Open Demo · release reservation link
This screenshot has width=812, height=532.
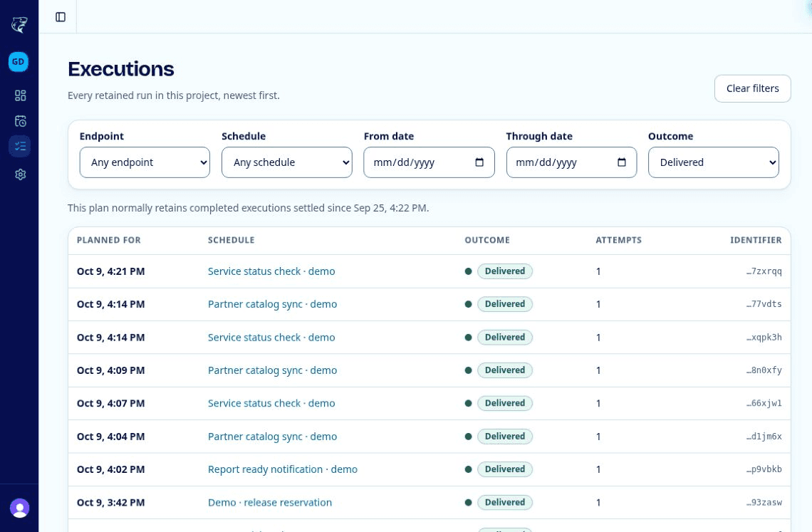(270, 503)
